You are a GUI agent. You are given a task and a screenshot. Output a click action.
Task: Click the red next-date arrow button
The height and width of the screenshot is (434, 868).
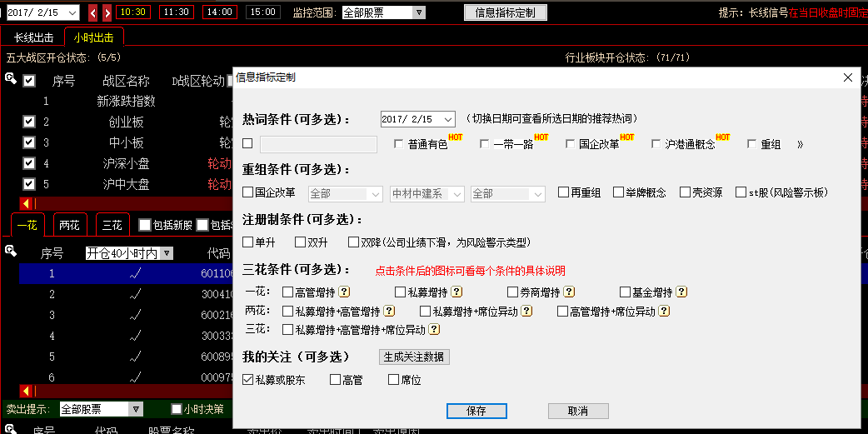107,12
